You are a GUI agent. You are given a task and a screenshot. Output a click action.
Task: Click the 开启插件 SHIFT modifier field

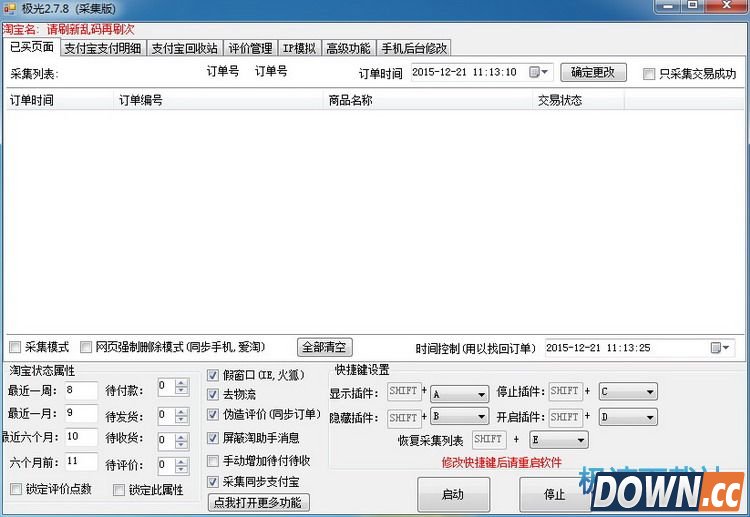(565, 417)
